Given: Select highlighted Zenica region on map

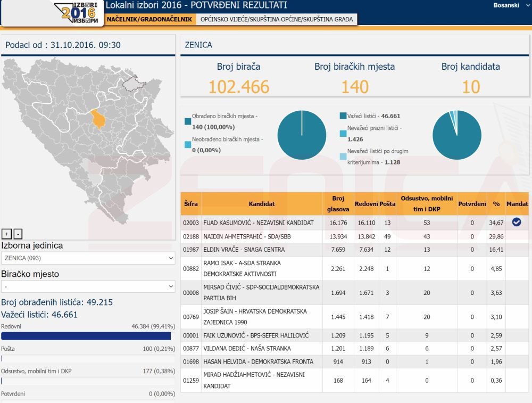Looking at the screenshot, I should click(x=98, y=118).
